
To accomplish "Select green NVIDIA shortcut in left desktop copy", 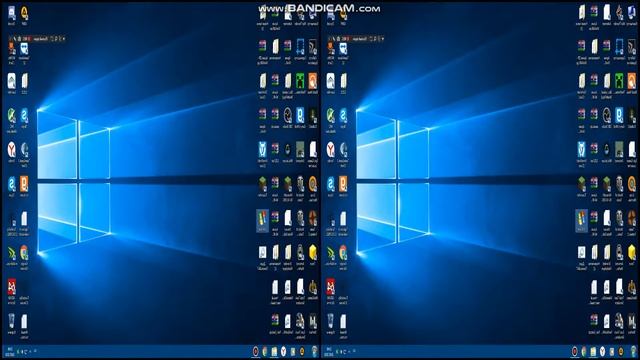I will click(11, 253).
